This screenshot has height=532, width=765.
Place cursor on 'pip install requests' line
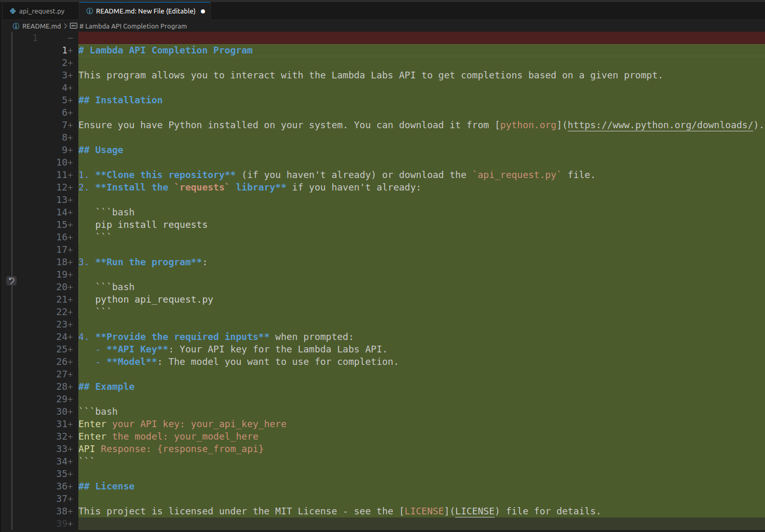(151, 225)
